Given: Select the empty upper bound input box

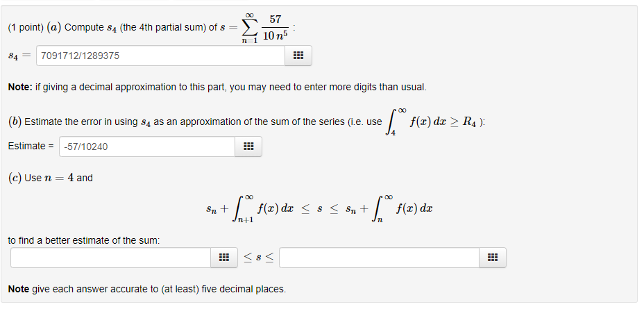Looking at the screenshot, I should (379, 258).
